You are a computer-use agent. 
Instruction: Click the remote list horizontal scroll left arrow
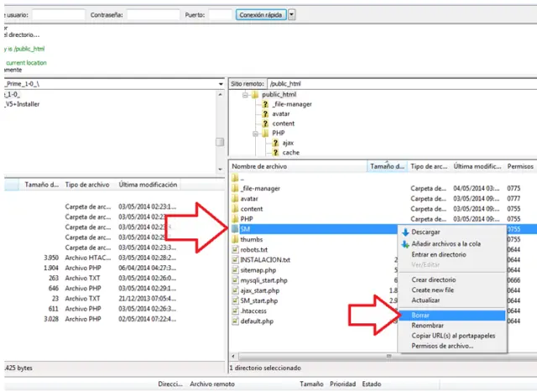tap(233, 357)
